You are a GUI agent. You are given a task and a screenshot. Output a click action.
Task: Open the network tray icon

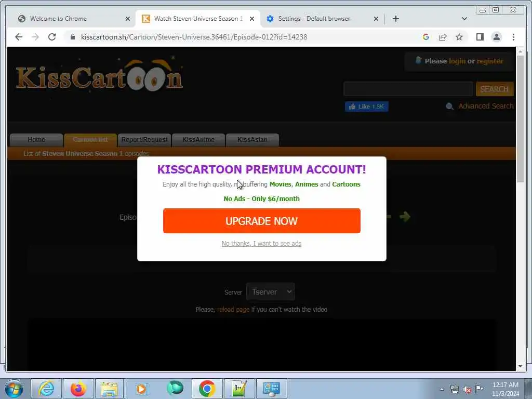[454, 390]
